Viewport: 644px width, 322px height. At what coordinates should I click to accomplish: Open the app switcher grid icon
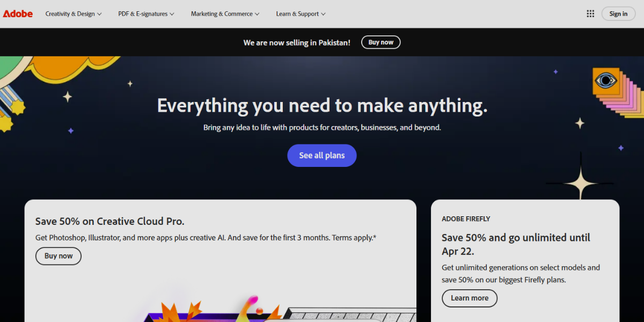pyautogui.click(x=590, y=14)
